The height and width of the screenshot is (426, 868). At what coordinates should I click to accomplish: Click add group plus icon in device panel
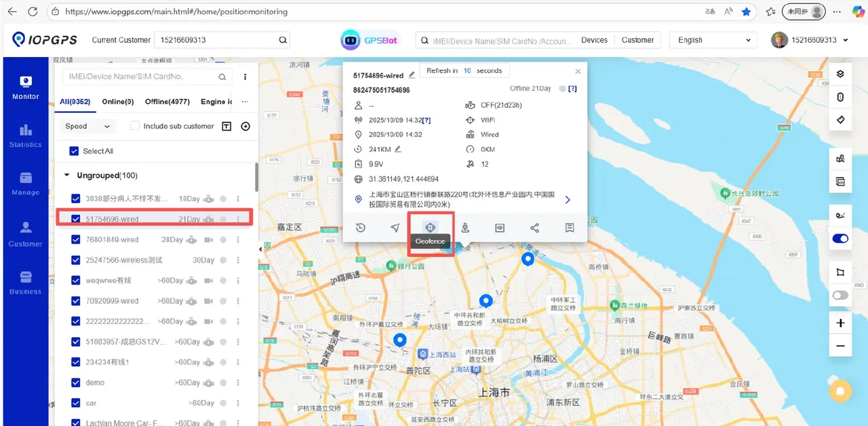[x=245, y=126]
